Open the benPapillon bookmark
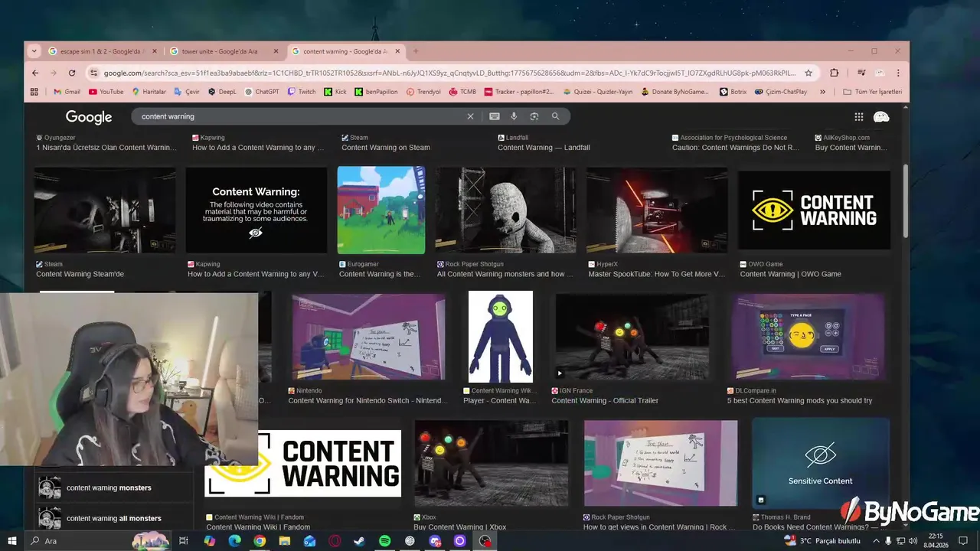This screenshot has height=551, width=980. tap(376, 92)
